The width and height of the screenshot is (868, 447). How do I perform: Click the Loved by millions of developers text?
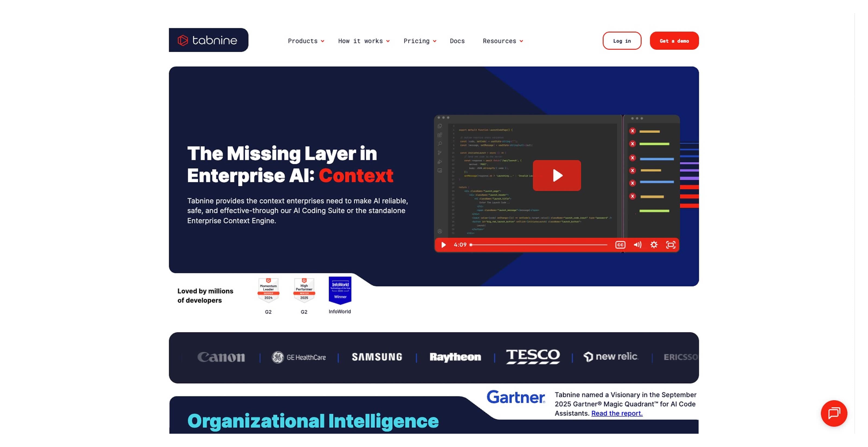point(205,295)
